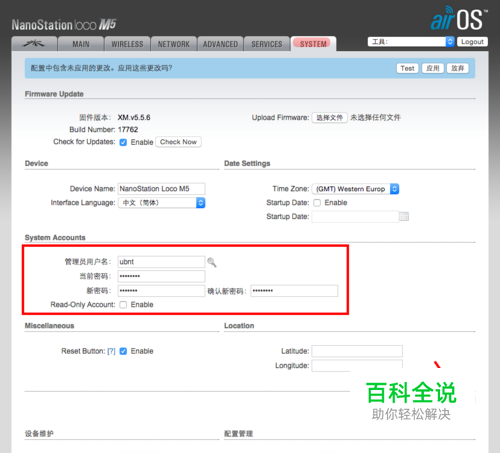Switch to the WIRELESS tab
The image size is (500, 453).
(x=127, y=44)
